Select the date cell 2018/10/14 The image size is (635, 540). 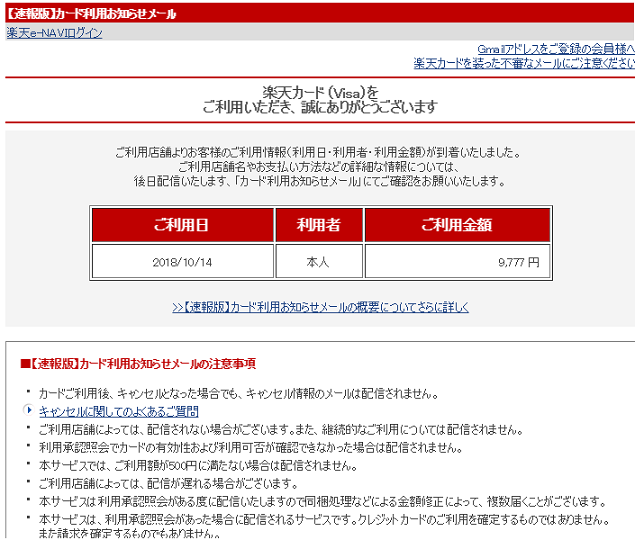[183, 261]
